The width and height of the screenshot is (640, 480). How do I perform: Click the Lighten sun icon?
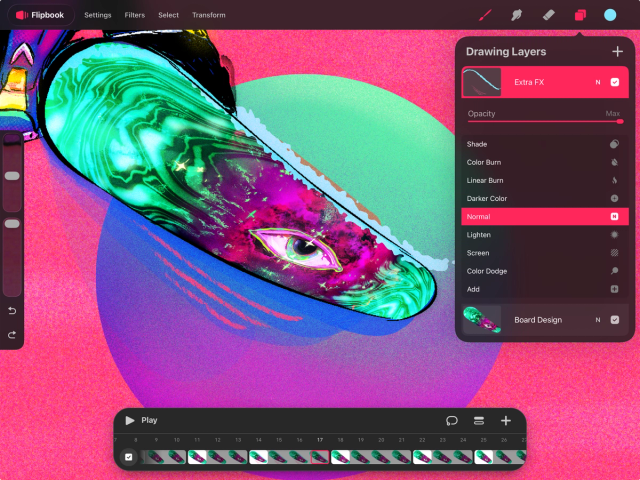[614, 235]
